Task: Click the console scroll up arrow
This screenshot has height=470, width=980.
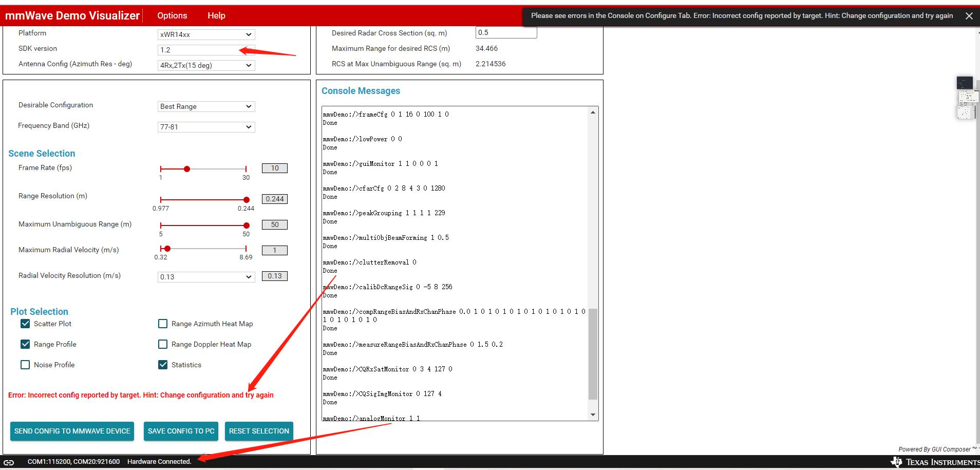Action: tap(593, 112)
